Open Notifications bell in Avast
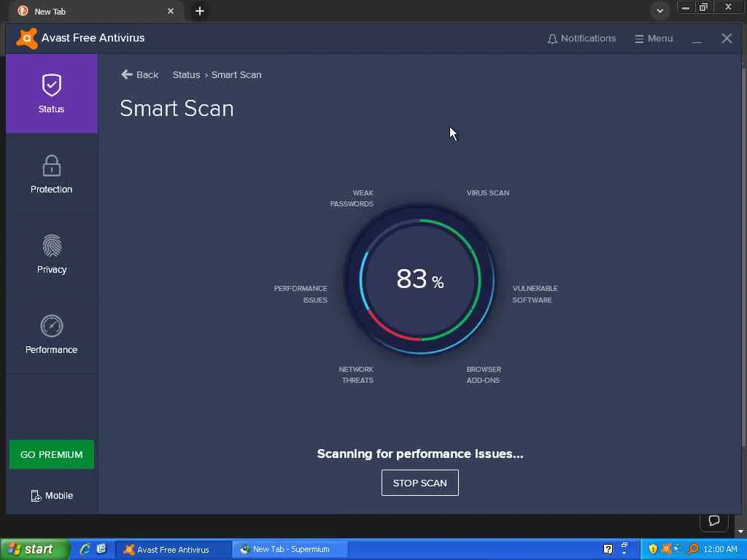 581,39
